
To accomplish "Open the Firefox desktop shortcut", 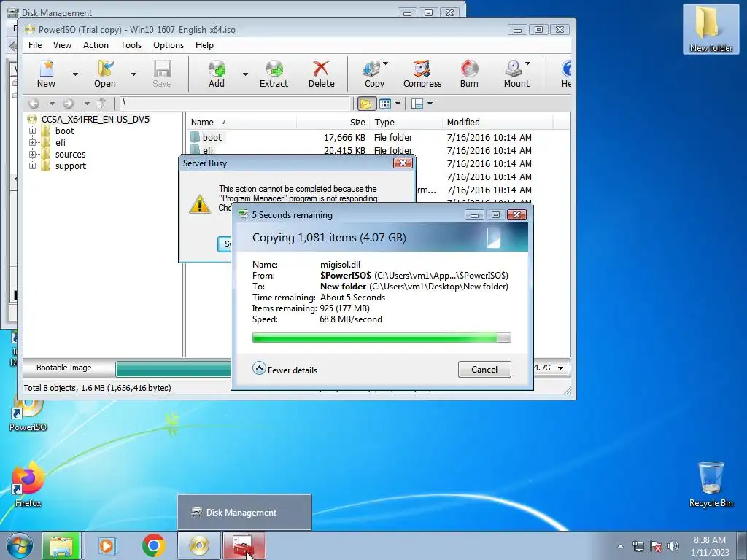I will [x=28, y=484].
